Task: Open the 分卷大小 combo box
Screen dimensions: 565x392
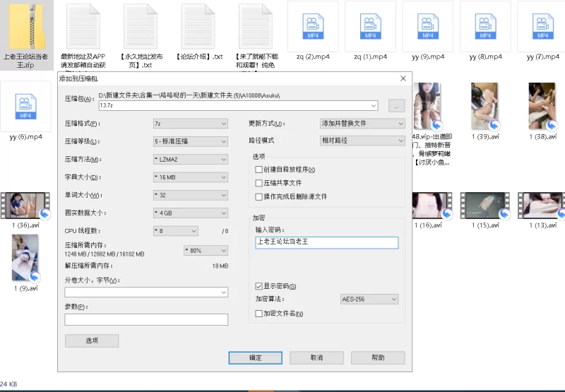Action: [146, 292]
